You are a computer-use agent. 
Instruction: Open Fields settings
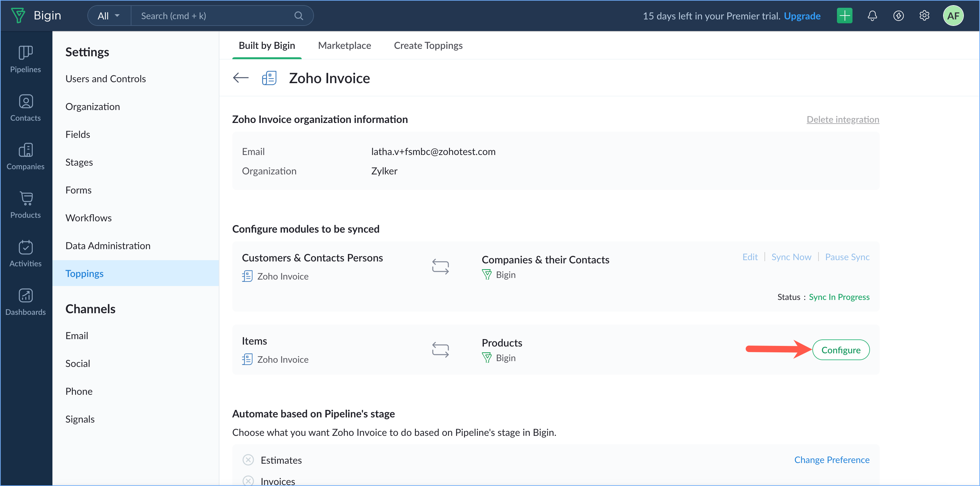coord(78,134)
